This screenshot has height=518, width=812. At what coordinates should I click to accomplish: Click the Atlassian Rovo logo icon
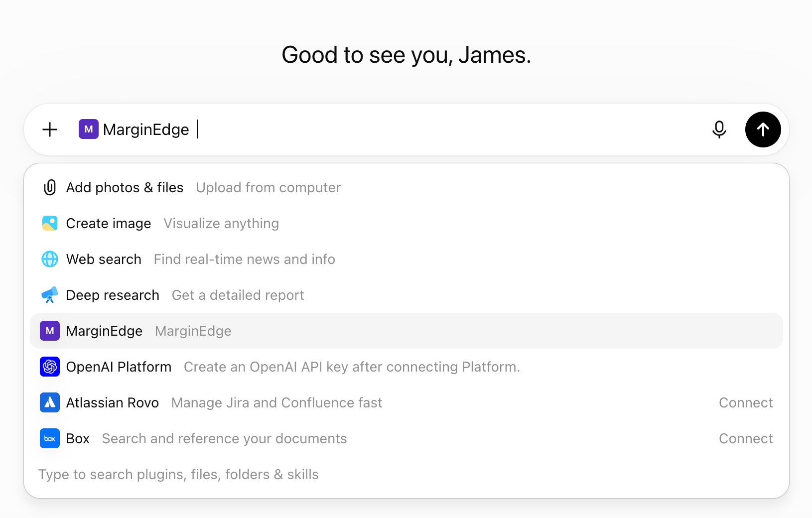click(x=50, y=402)
